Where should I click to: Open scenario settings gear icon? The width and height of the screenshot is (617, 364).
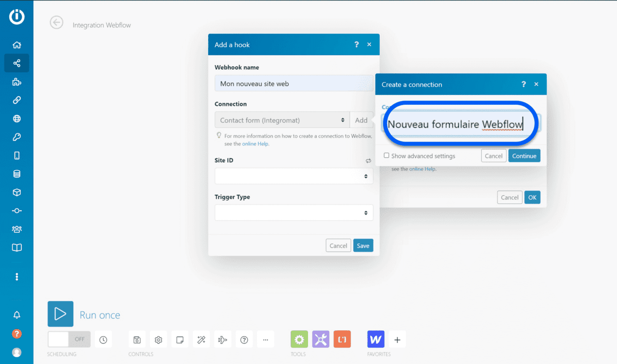(158, 339)
